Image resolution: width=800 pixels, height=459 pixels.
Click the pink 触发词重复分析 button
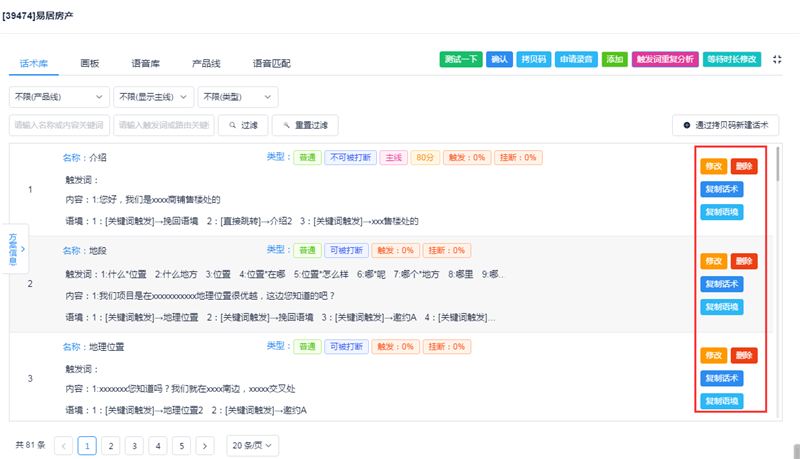pos(665,60)
